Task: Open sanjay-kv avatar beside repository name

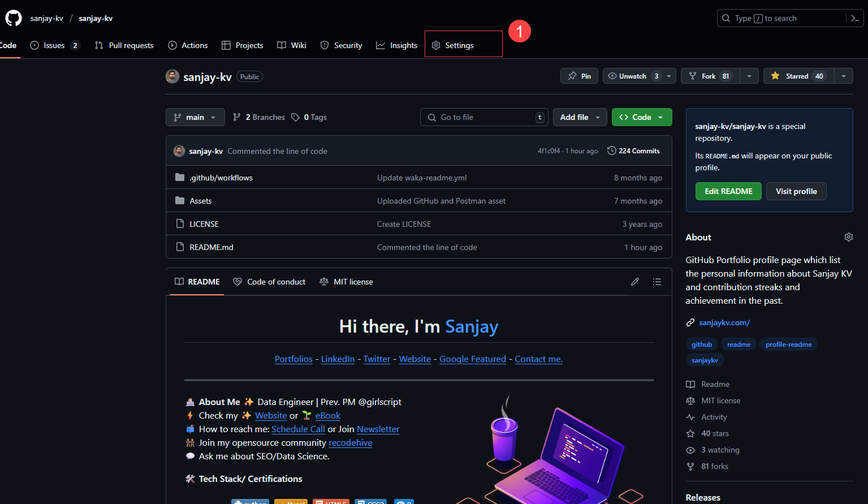Action: [x=172, y=76]
